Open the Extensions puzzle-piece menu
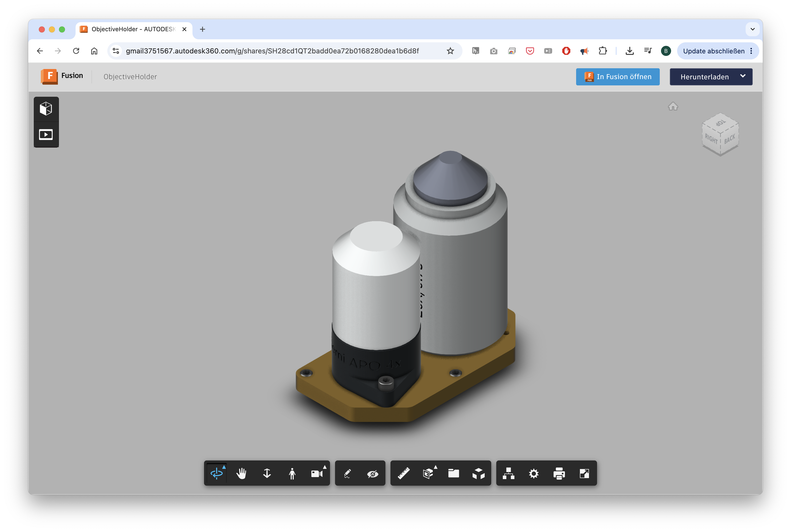This screenshot has height=532, width=791. (x=602, y=51)
